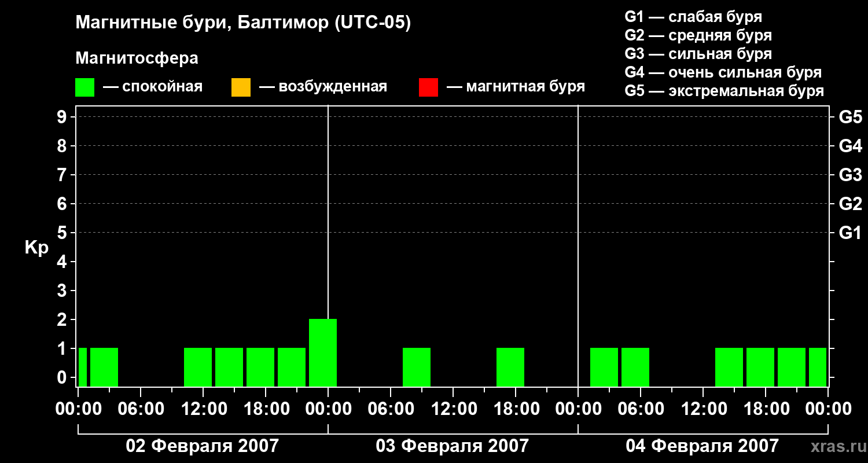The image size is (868, 463).
Task: Click the '03 Февраля 2007' date label
Action: 453,446
